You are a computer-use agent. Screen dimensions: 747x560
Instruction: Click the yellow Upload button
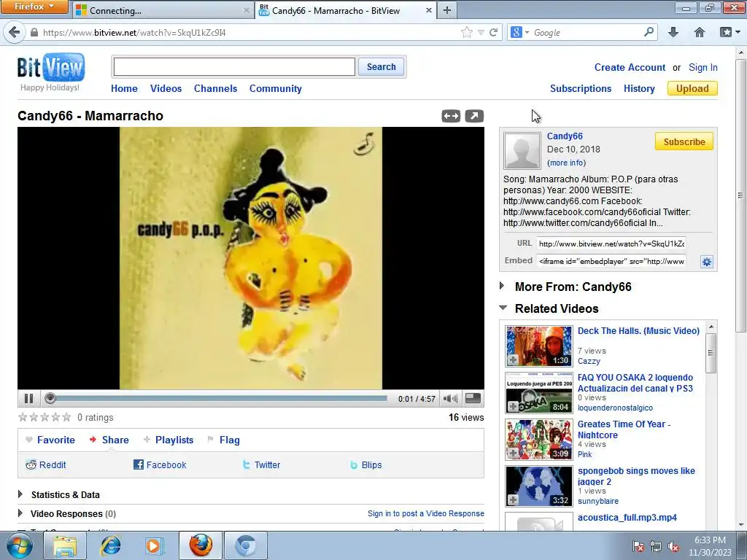click(692, 88)
